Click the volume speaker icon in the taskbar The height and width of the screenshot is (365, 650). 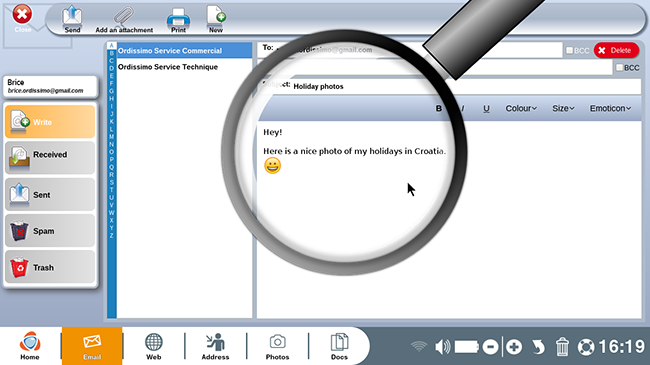[x=442, y=347]
